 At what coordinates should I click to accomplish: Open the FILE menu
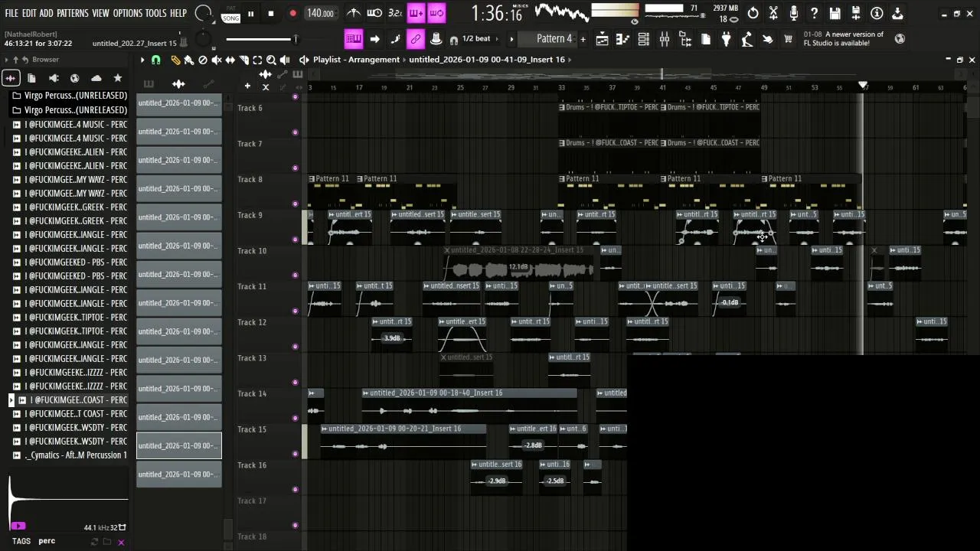11,13
